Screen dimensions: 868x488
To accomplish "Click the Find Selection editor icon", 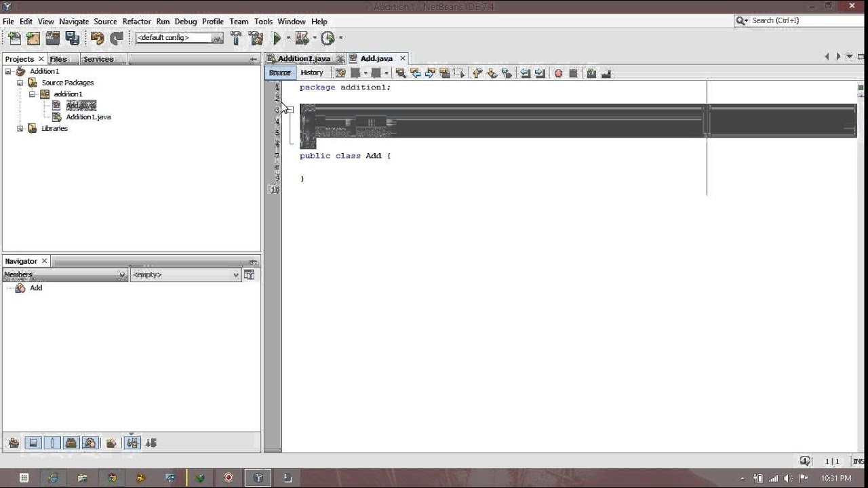I will pyautogui.click(x=401, y=73).
